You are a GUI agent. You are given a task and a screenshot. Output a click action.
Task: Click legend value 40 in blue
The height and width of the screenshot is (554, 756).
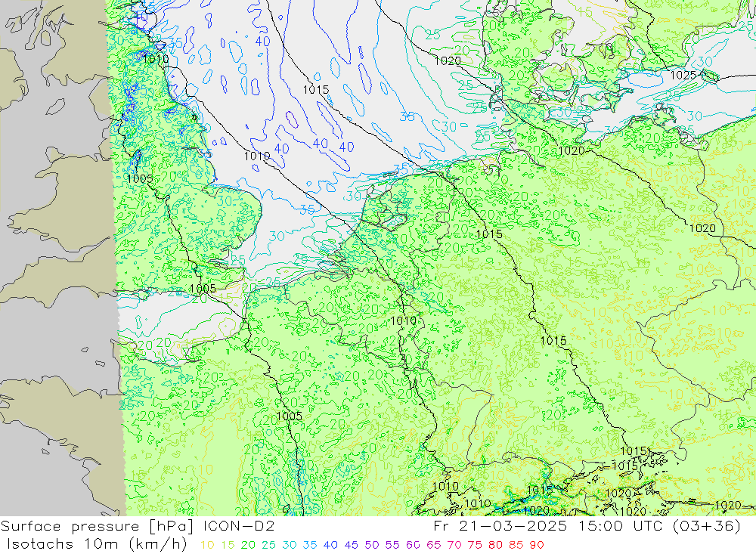click(331, 546)
